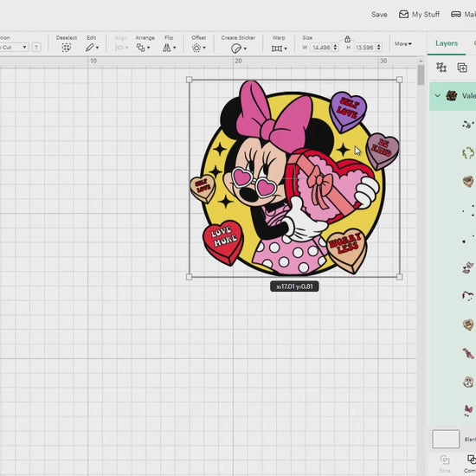Click the Arrange icon
The image size is (476, 476).
point(140,48)
